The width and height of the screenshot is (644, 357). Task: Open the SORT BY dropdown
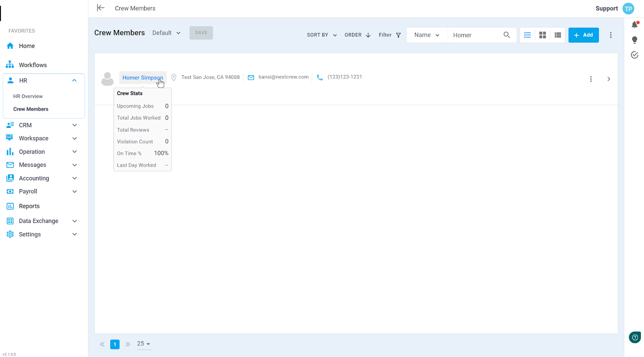pyautogui.click(x=322, y=35)
